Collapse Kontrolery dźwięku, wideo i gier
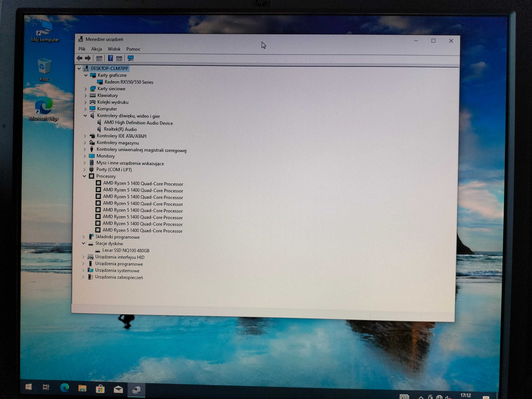The height and width of the screenshot is (399, 532). [x=85, y=116]
